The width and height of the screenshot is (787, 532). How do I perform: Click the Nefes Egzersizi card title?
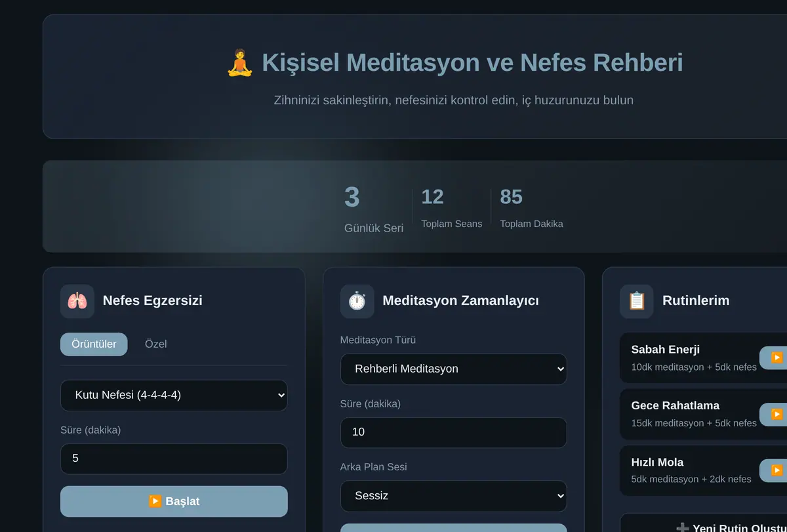[x=152, y=301]
